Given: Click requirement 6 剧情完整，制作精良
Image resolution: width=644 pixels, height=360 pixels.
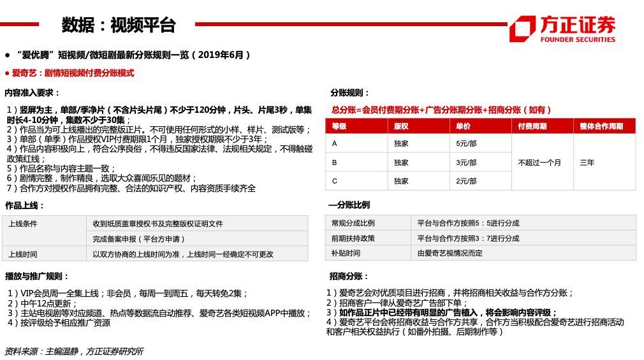Looking at the screenshot, I should click(x=102, y=178).
